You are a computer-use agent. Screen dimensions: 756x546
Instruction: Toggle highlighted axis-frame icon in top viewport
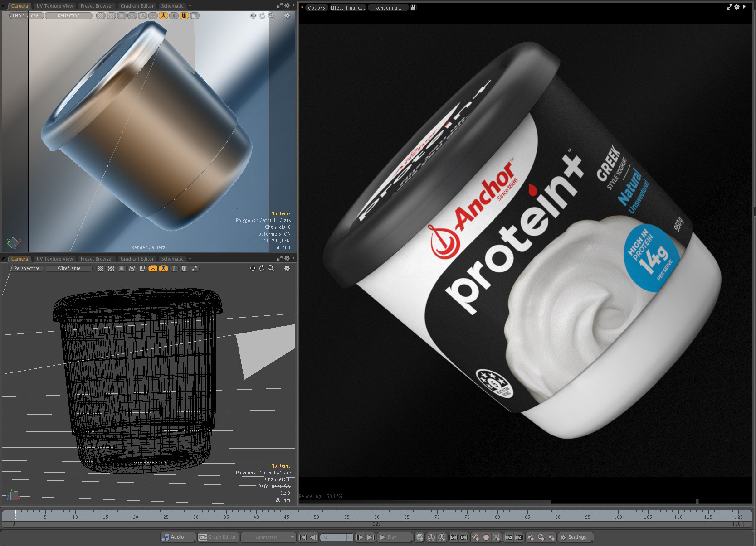163,15
